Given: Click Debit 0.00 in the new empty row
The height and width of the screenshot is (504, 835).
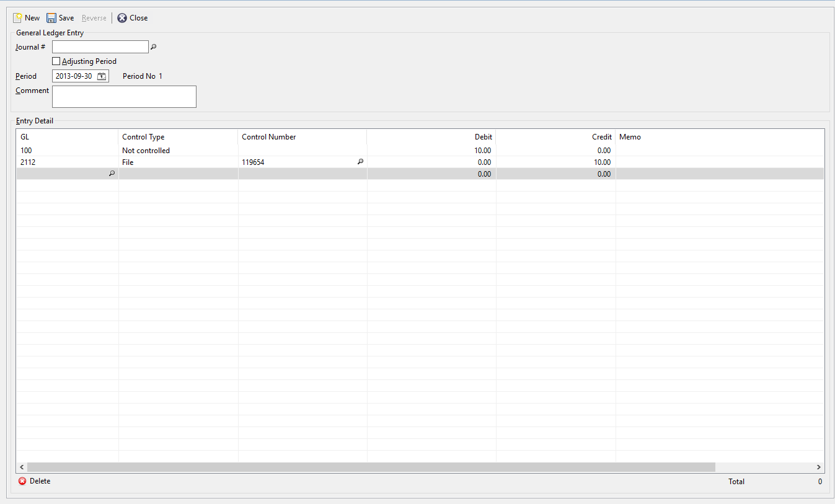Looking at the screenshot, I should pyautogui.click(x=431, y=174).
